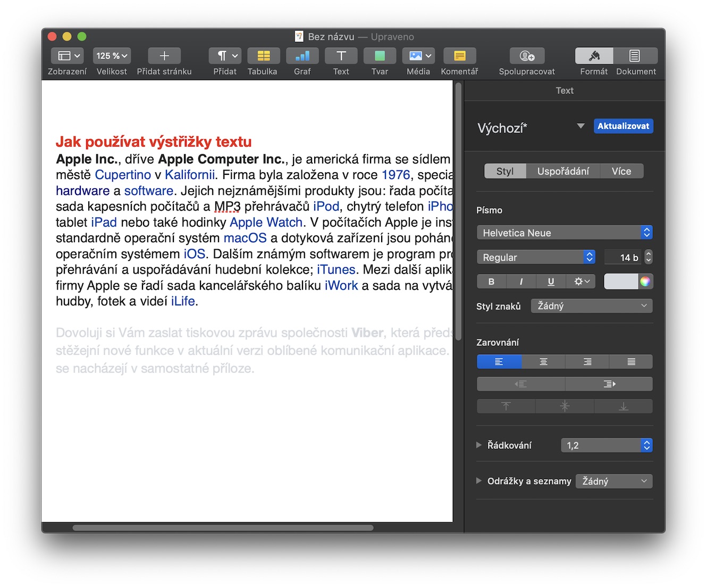Toggle italic formatting I button
This screenshot has height=588, width=707.
[521, 282]
